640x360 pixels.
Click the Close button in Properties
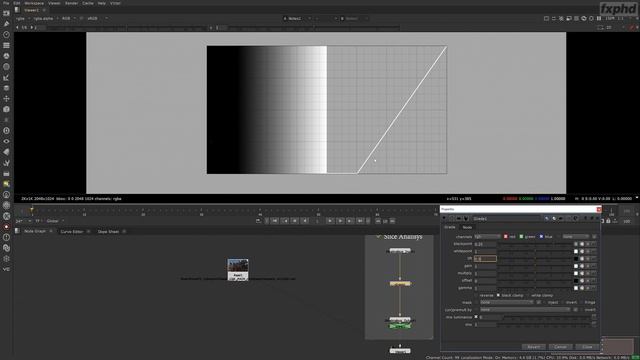[x=587, y=347]
